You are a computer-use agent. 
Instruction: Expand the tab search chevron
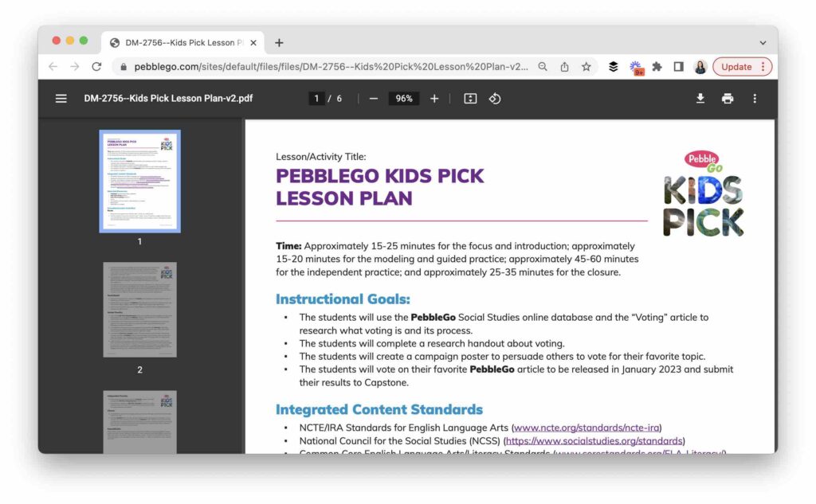pos(763,43)
